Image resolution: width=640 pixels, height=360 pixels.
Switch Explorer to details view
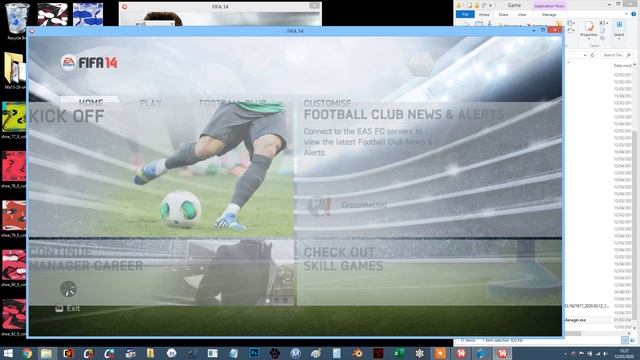click(625, 340)
